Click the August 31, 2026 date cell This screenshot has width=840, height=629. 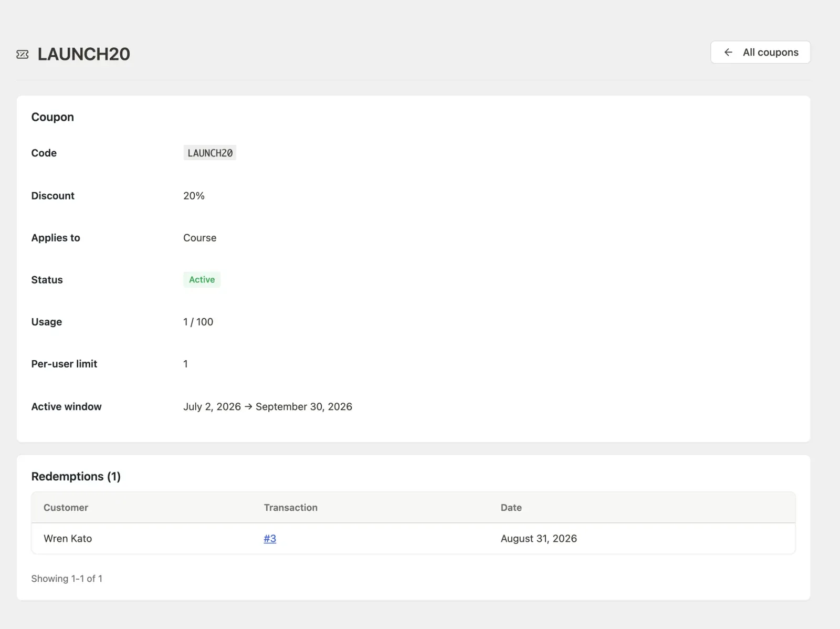tap(539, 538)
